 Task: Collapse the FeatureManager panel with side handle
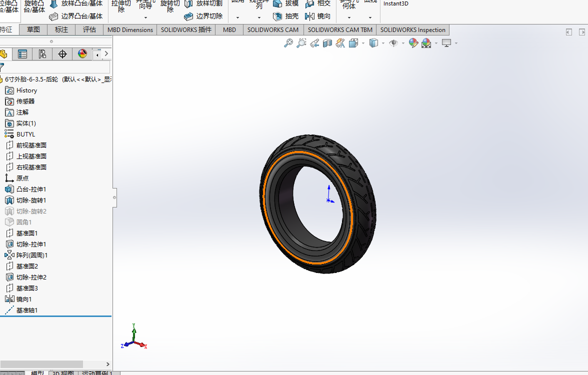114,197
